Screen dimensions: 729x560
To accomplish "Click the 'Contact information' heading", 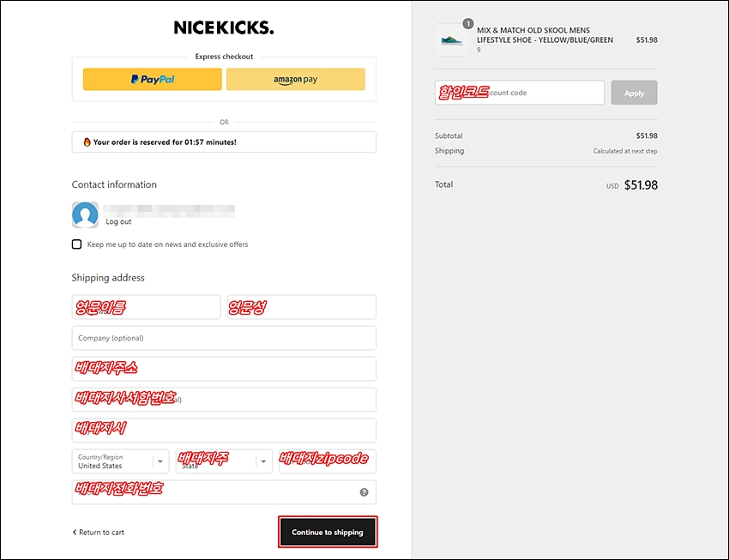I will (x=114, y=184).
